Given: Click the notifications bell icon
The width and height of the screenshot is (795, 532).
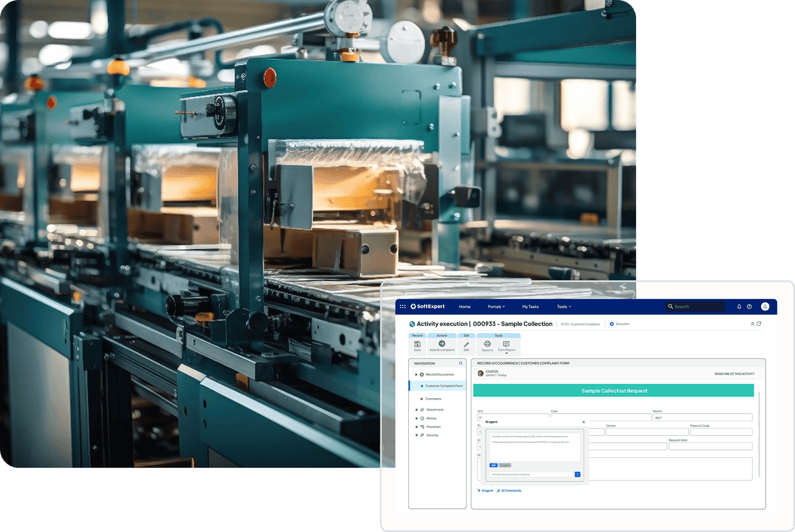Looking at the screenshot, I should [x=739, y=307].
